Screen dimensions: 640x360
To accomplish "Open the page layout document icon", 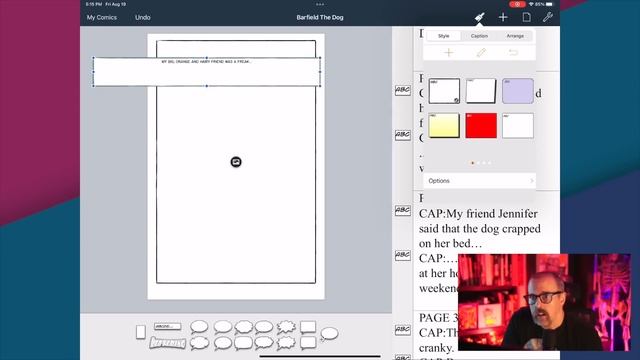I will click(527, 17).
